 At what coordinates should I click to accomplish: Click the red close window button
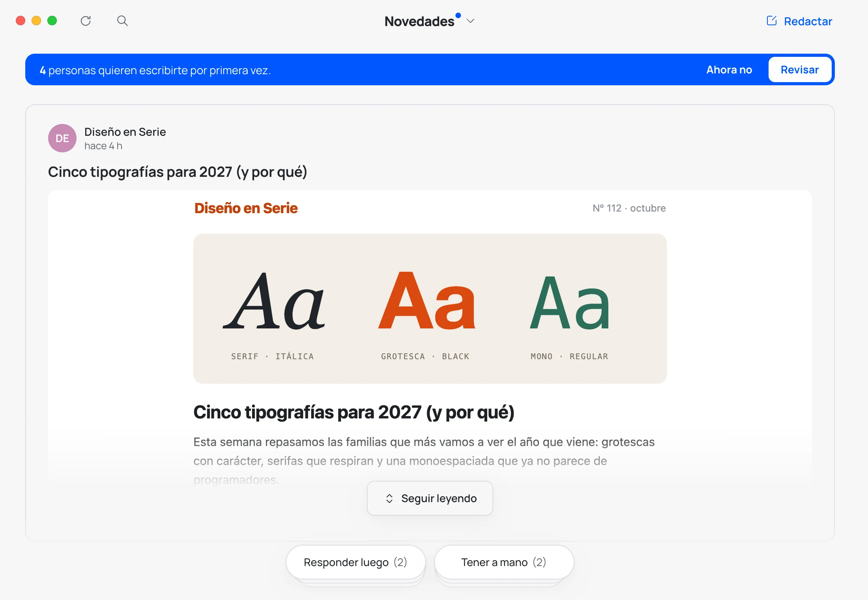(21, 21)
